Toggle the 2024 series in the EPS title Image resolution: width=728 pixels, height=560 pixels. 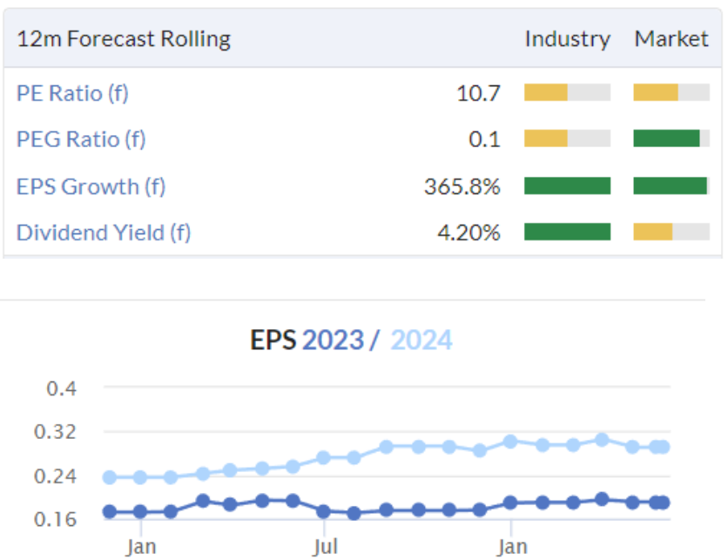[x=421, y=340]
